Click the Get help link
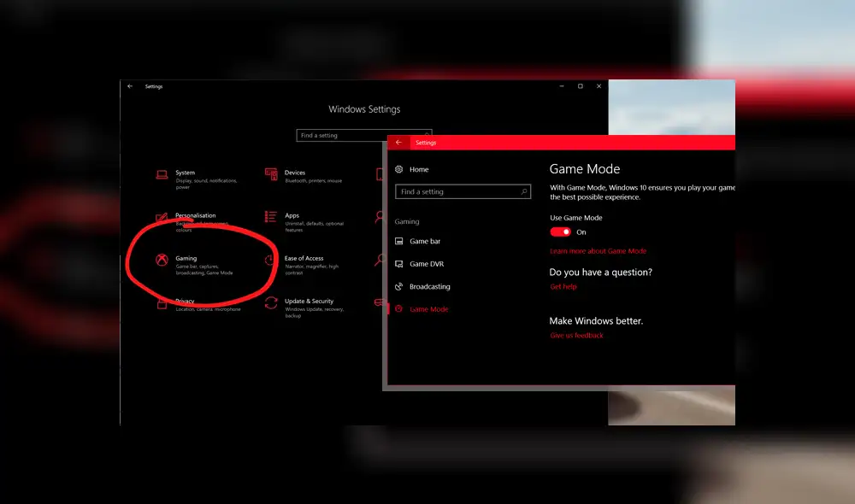 [563, 287]
